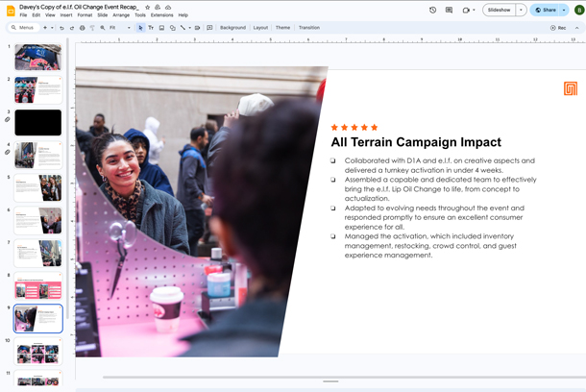The image size is (586, 392).
Task: Choose the insert image icon
Action: [x=161, y=28]
